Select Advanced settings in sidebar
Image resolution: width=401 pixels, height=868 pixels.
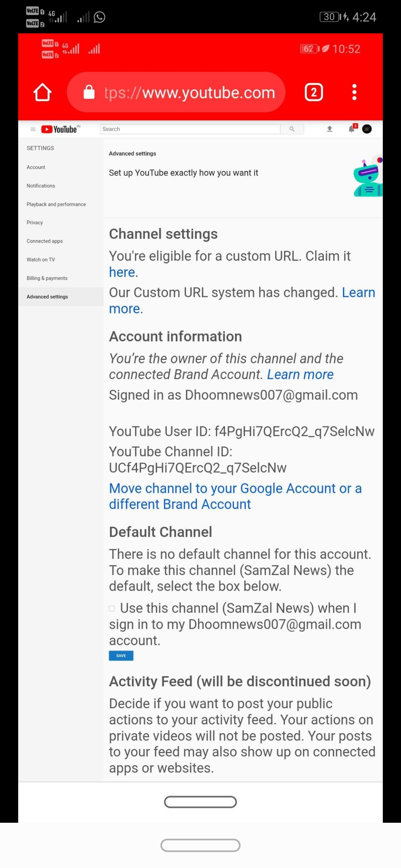[x=61, y=297]
